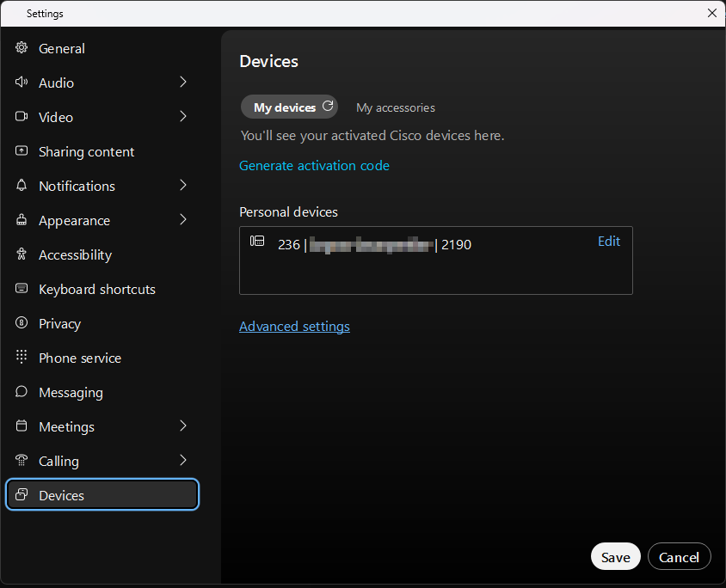Expand the Calling section chevron
Image resolution: width=726 pixels, height=588 pixels.
click(x=183, y=461)
